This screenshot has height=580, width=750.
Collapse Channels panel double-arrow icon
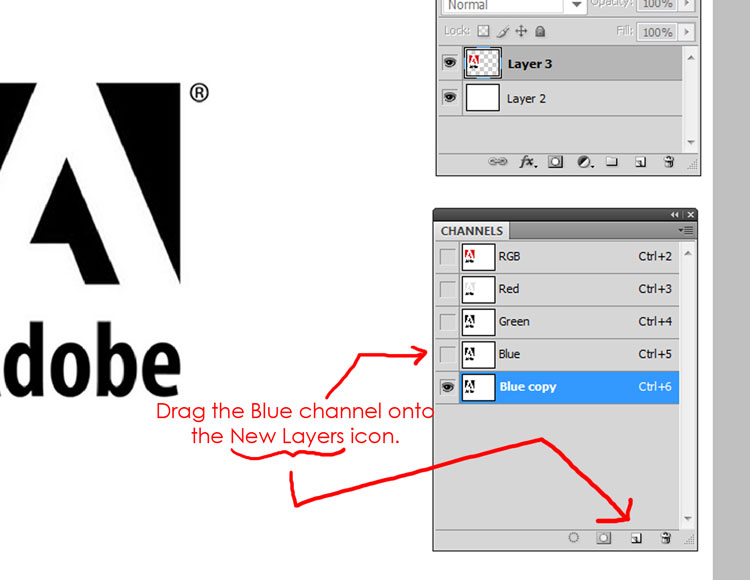pyautogui.click(x=674, y=215)
